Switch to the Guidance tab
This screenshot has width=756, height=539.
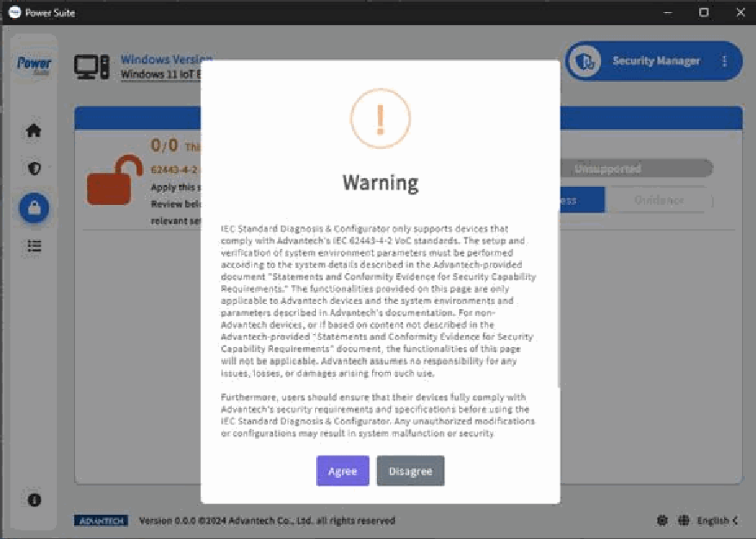tap(659, 200)
